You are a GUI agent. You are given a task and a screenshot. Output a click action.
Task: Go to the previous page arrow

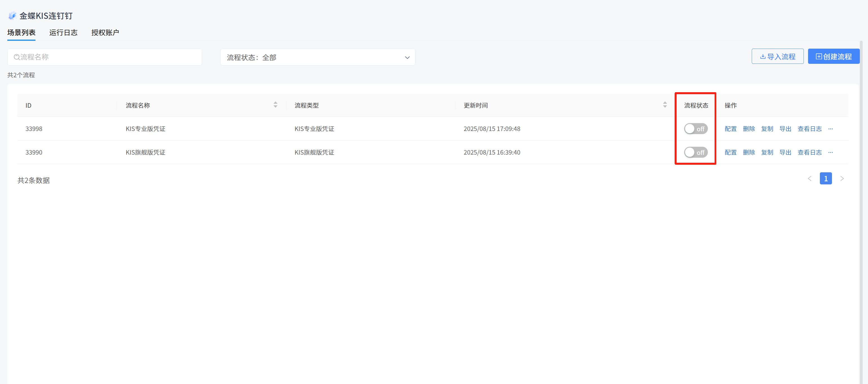tap(809, 179)
